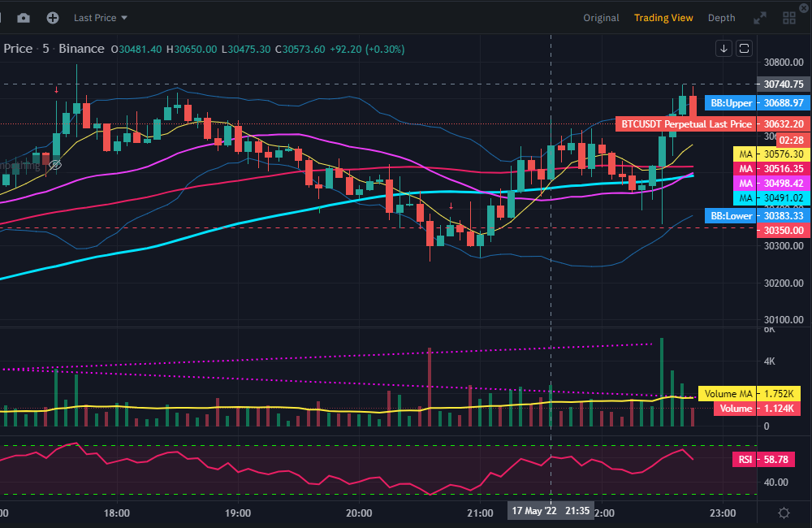Open the Last Price dropdown

point(101,18)
